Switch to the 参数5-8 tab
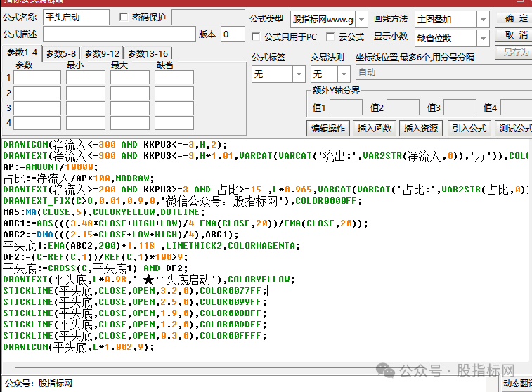 (x=61, y=54)
